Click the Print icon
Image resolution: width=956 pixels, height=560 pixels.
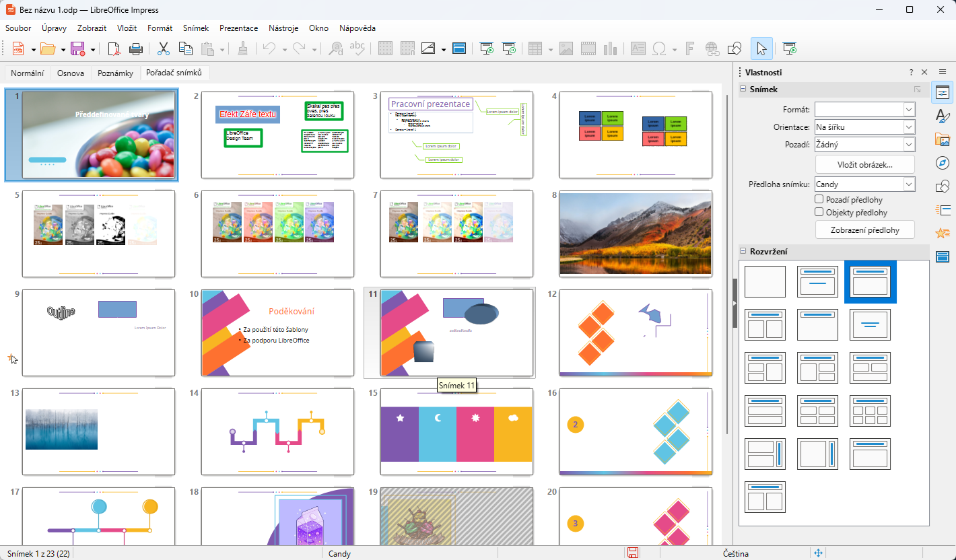136,48
